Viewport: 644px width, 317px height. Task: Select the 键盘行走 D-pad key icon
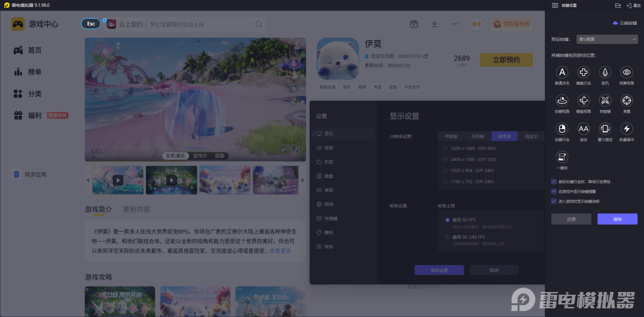tap(583, 72)
